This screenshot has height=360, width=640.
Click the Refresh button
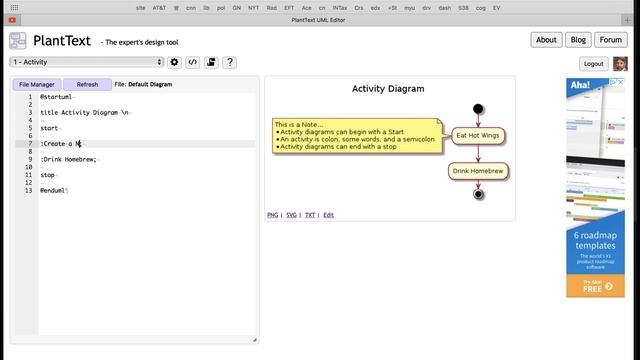coord(87,84)
